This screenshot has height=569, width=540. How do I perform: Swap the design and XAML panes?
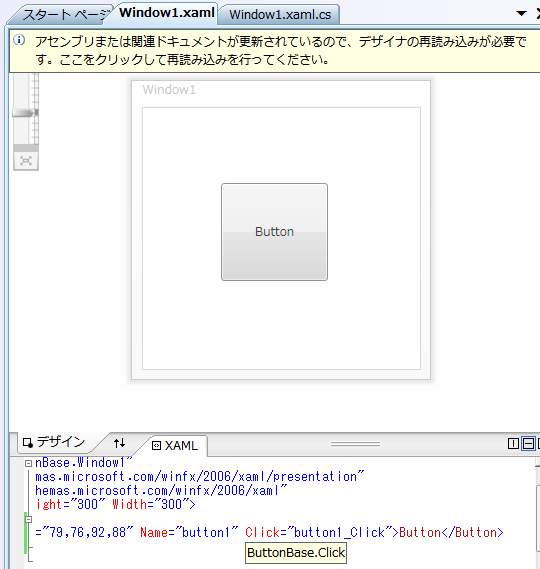click(x=119, y=443)
